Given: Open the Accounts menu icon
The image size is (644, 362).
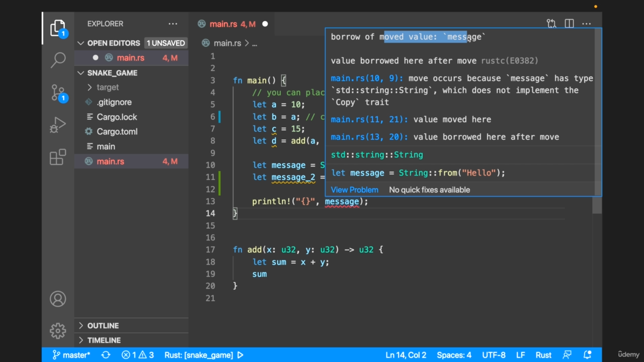Looking at the screenshot, I should [58, 299].
